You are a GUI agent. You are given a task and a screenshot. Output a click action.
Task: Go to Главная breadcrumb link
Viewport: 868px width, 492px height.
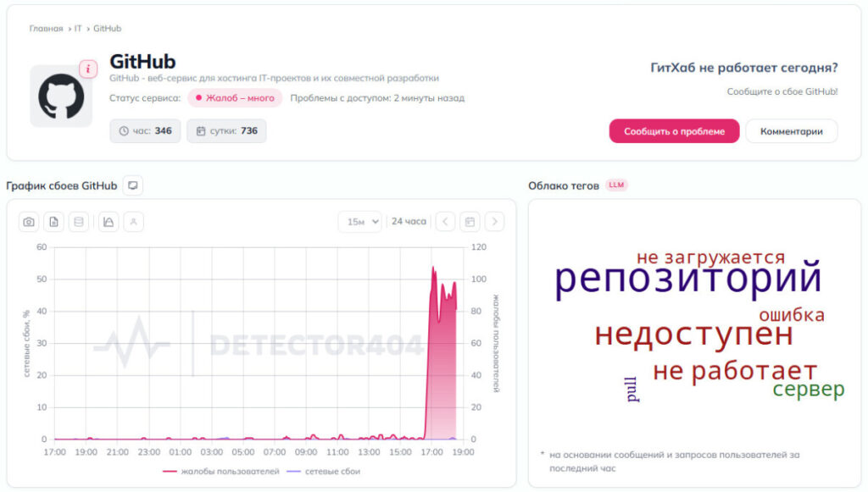(46, 28)
